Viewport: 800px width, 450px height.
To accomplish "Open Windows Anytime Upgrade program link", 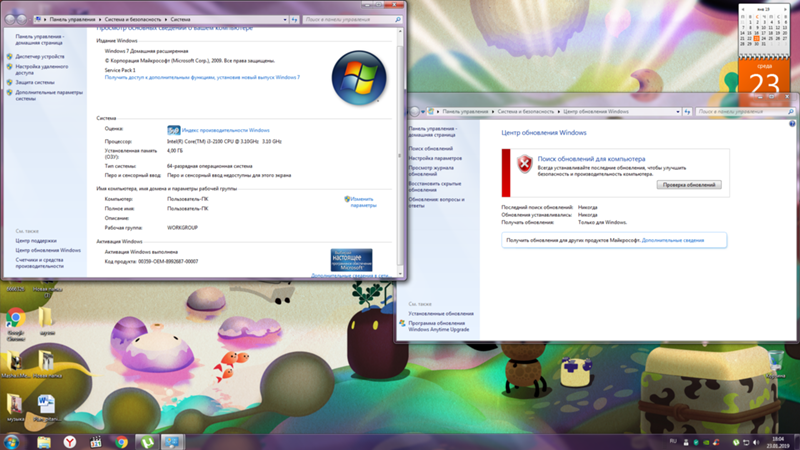I will pyautogui.click(x=438, y=327).
